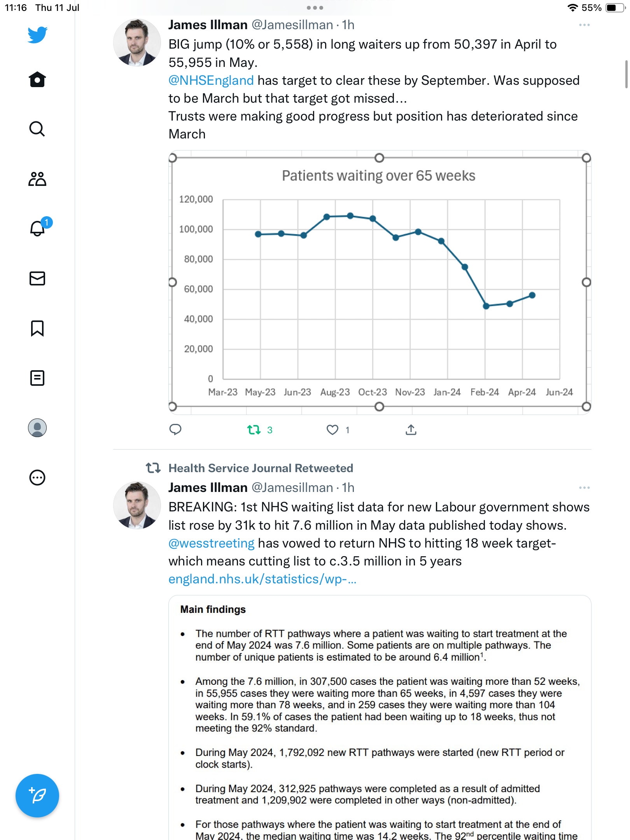View the Patients waiting over 65 weeks chart
The width and height of the screenshot is (630, 840).
379,282
